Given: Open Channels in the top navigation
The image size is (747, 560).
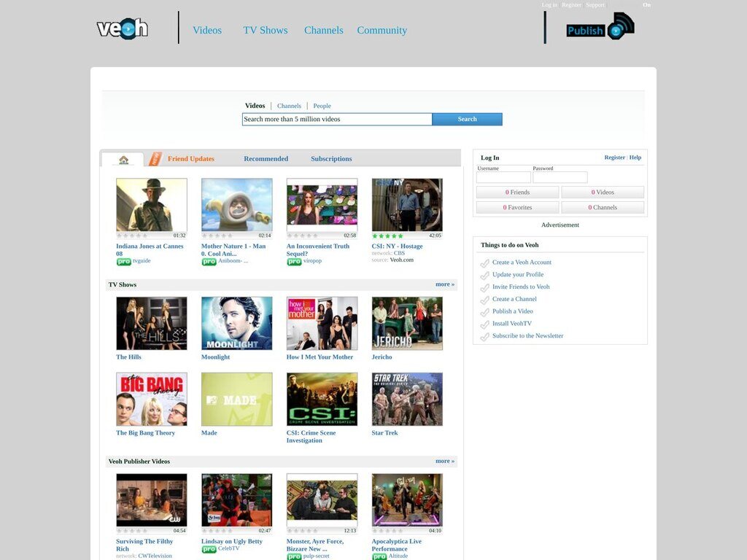Looking at the screenshot, I should pos(323,30).
